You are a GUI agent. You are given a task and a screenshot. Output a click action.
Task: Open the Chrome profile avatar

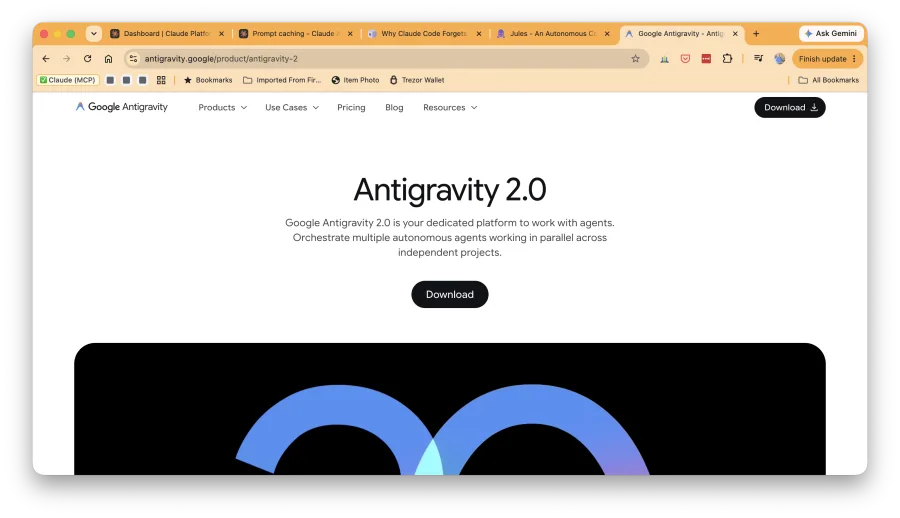click(779, 59)
